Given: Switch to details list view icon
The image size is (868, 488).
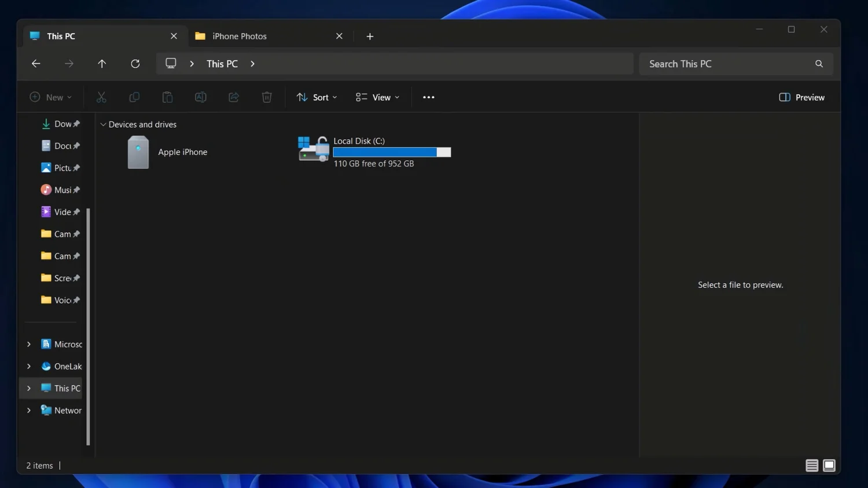Looking at the screenshot, I should pos(812,465).
